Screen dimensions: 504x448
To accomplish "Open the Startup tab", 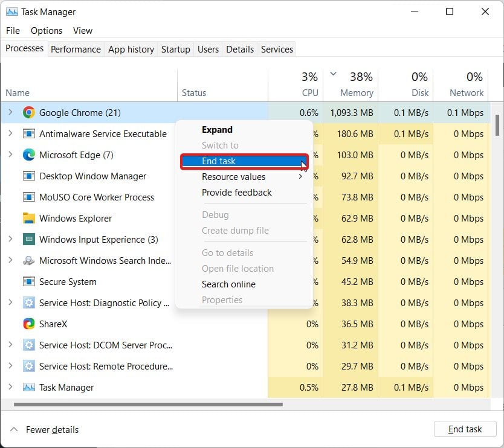I will (x=175, y=50).
